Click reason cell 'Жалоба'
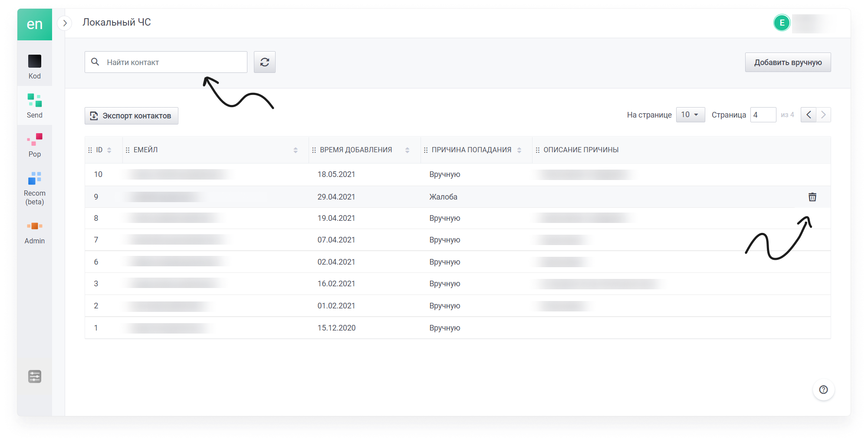 point(443,197)
